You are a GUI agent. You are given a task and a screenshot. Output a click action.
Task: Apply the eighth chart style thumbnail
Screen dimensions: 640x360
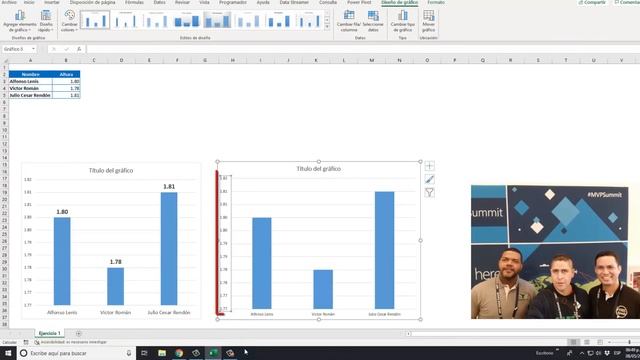(309, 20)
